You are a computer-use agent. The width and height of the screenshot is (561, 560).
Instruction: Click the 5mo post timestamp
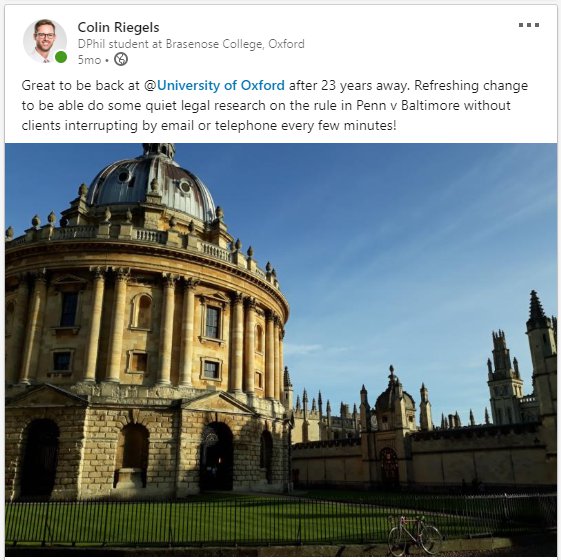(89, 60)
